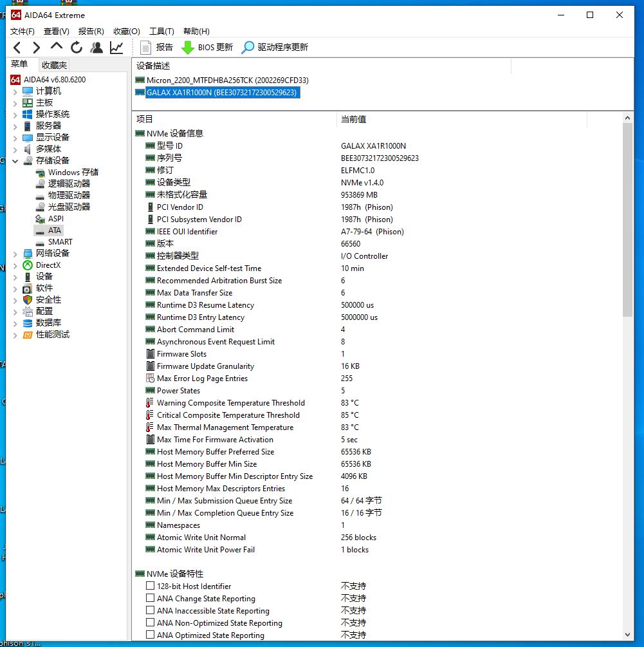
Task: Open the 工具(T) menu
Action: coord(161,31)
